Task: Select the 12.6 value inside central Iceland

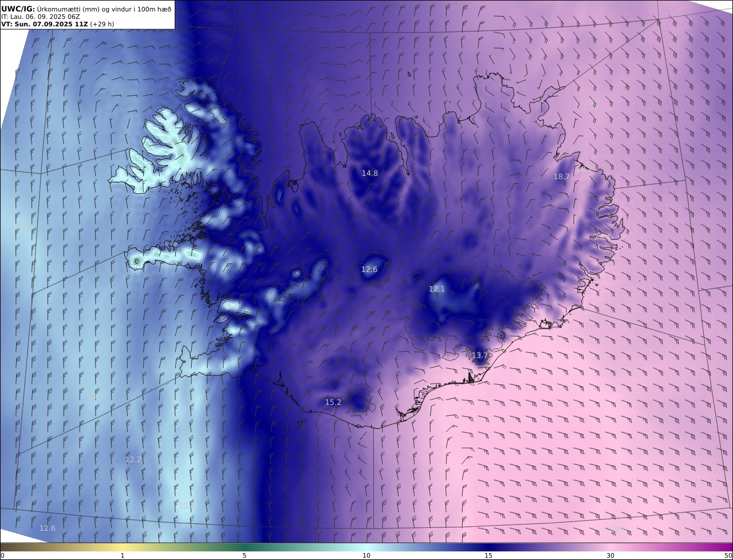Action: pyautogui.click(x=369, y=269)
